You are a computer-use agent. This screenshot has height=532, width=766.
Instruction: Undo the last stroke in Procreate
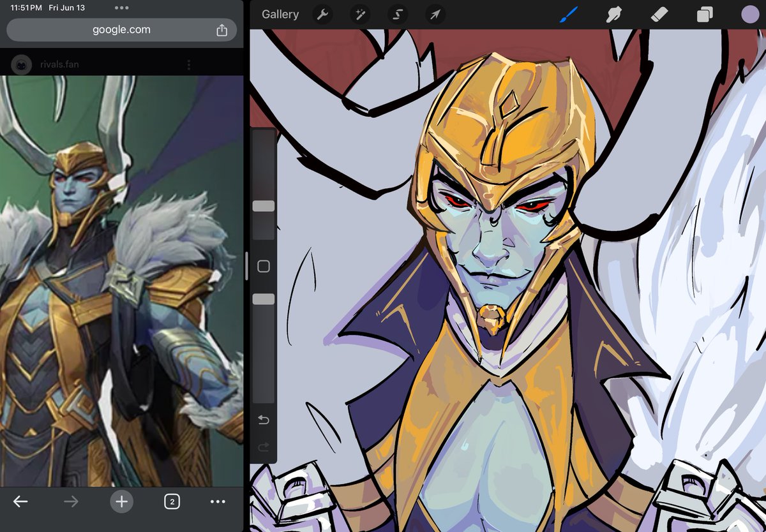264,420
